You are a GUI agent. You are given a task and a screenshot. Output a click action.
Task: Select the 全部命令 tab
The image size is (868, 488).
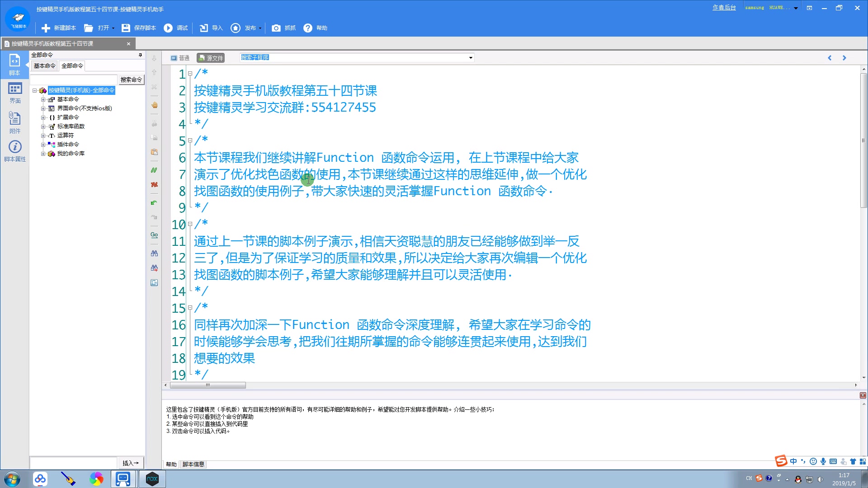point(72,66)
